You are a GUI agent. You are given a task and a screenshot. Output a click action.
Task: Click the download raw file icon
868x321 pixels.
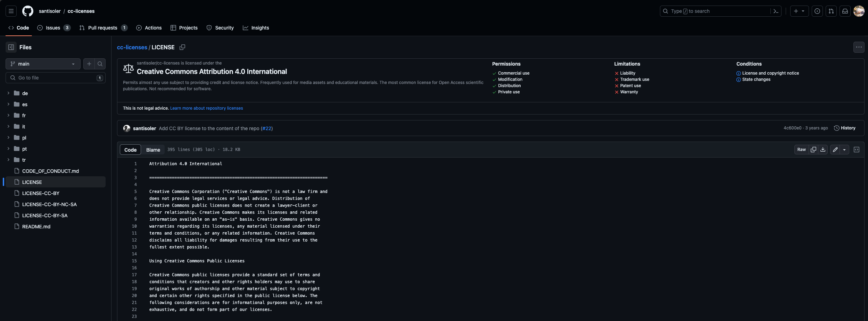pyautogui.click(x=823, y=150)
